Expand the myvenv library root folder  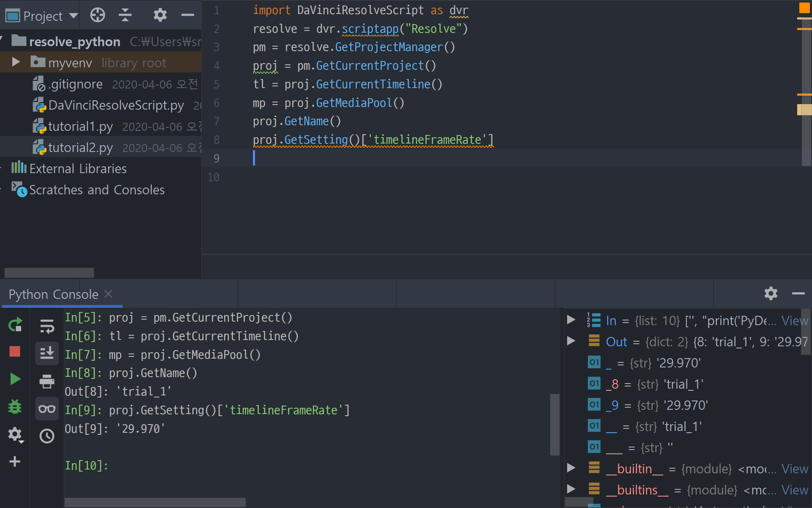16,62
